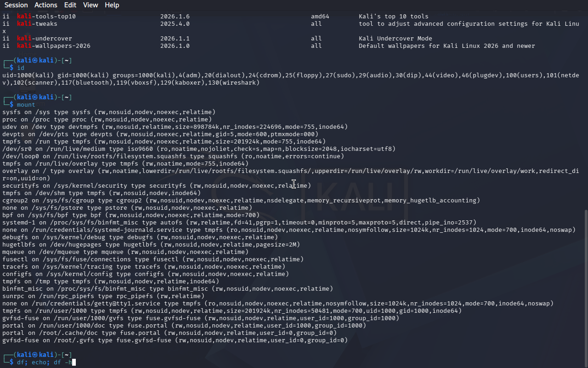
Task: Click the typed 'df; echo; df -h' command
Action: pos(44,362)
